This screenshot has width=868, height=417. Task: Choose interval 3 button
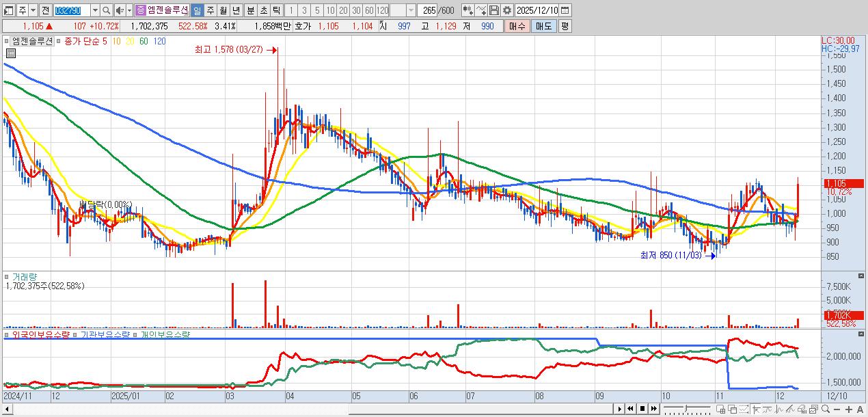click(304, 10)
